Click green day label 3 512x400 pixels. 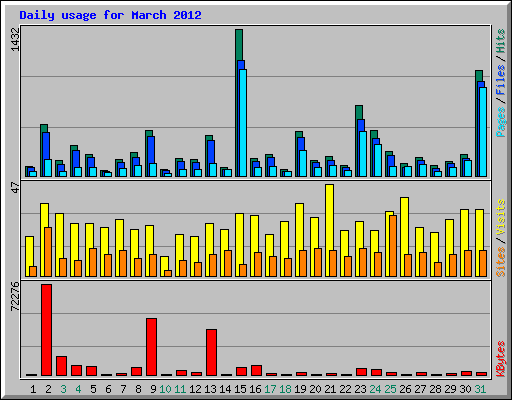[x=63, y=389]
